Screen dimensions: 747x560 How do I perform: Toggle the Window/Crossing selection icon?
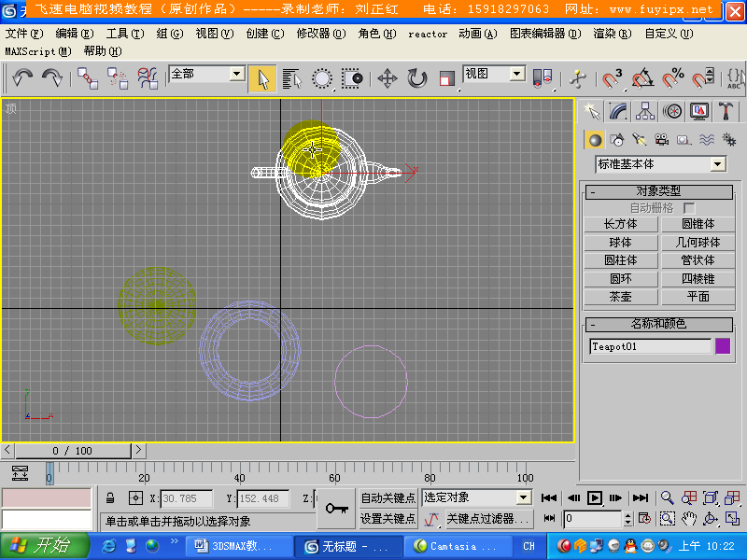[353, 78]
